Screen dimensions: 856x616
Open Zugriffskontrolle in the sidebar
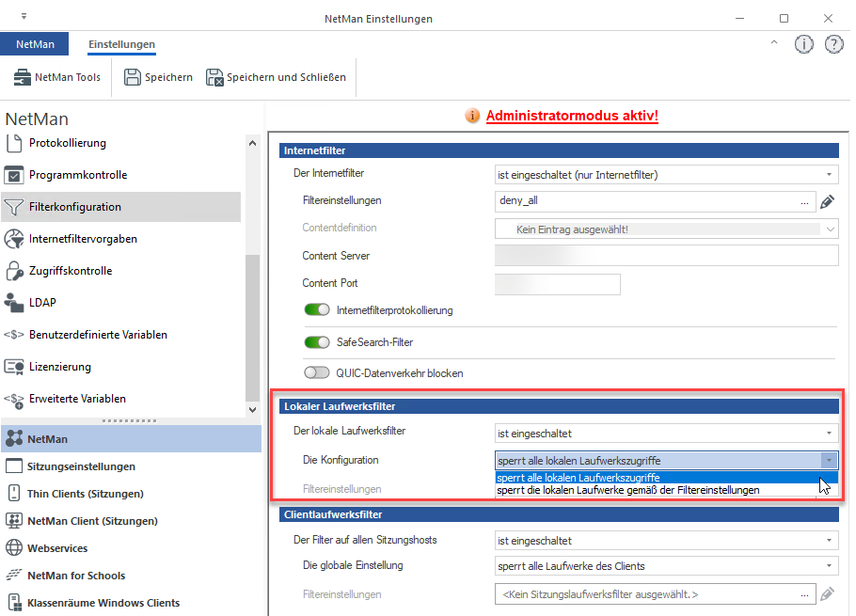(x=71, y=271)
